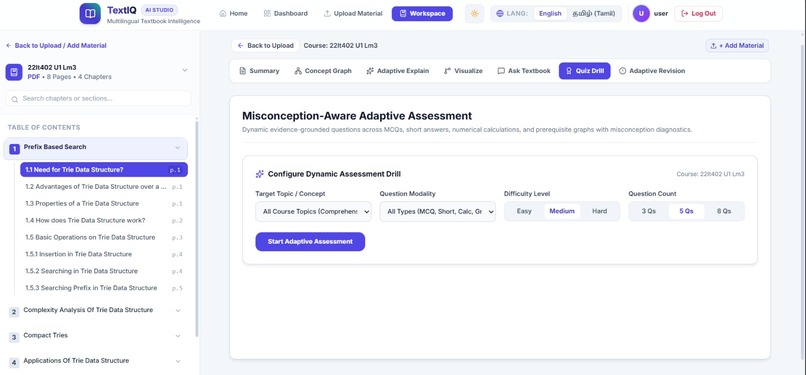This screenshot has height=375, width=806.
Task: Choose 3 Qs question count
Action: click(648, 211)
